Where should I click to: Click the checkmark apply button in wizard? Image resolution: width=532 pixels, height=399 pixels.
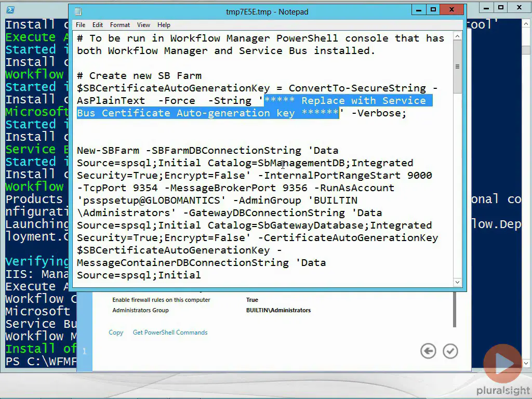pyautogui.click(x=450, y=351)
